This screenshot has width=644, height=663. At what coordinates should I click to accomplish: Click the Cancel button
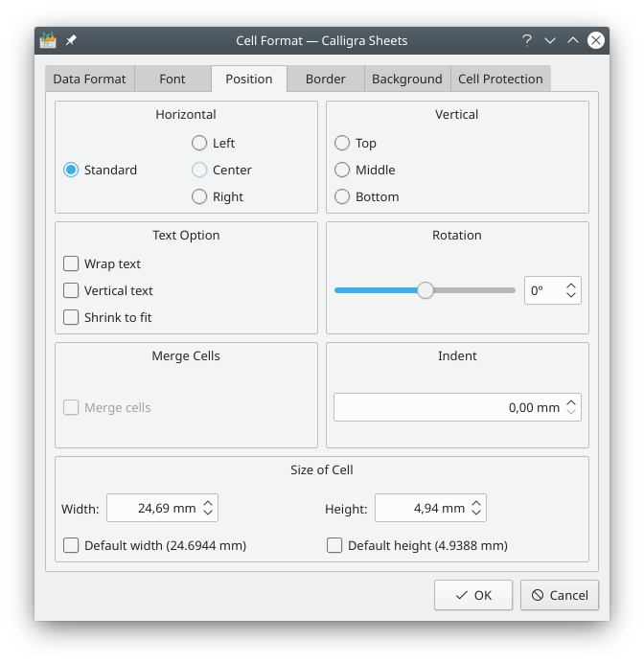click(560, 595)
